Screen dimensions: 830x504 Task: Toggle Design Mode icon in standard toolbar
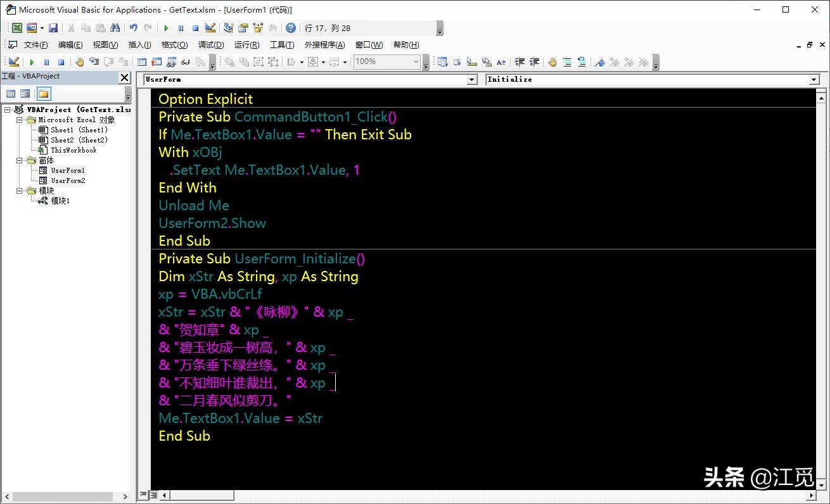211,28
